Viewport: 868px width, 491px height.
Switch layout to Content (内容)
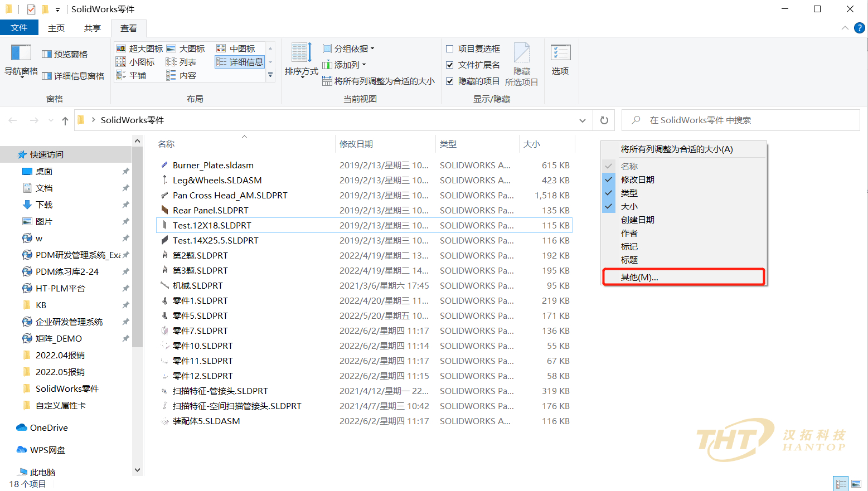tap(181, 75)
